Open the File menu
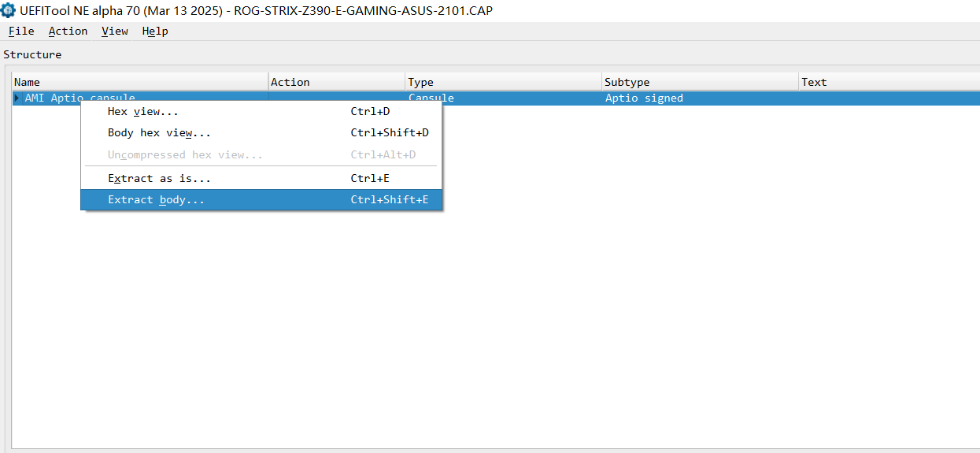 click(x=21, y=31)
